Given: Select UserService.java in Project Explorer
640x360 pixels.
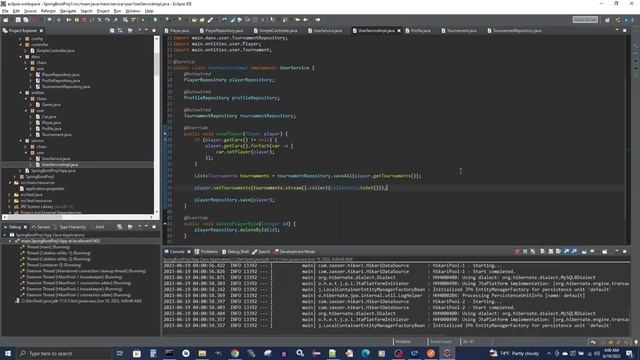Looking at the screenshot, I should (x=56, y=159).
